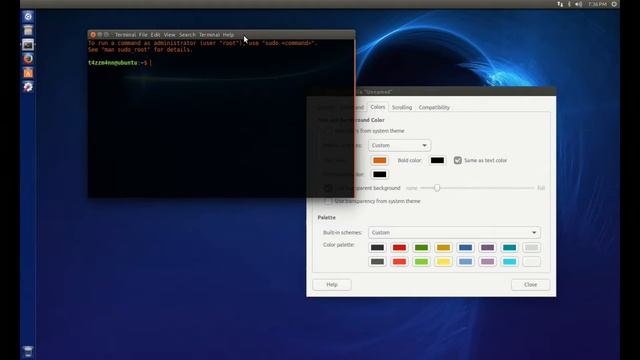Switch to the Scrolling tab
Screen dimensions: 640x360
pyautogui.click(x=402, y=107)
